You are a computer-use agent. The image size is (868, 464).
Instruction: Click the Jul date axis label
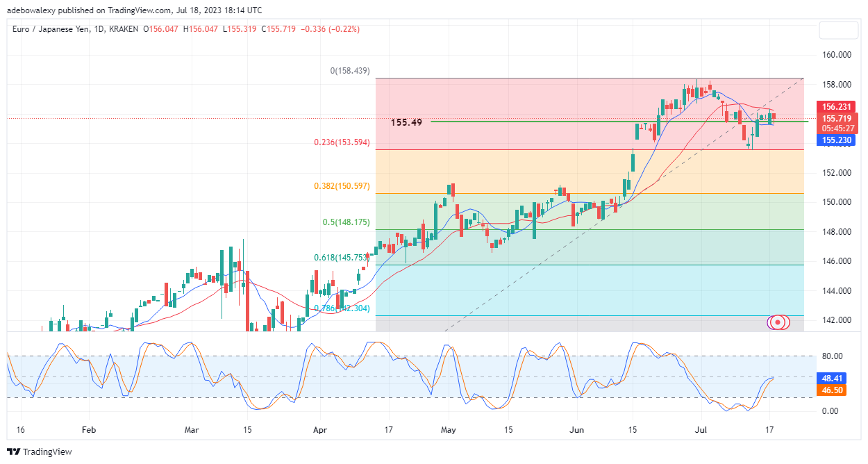coord(700,430)
